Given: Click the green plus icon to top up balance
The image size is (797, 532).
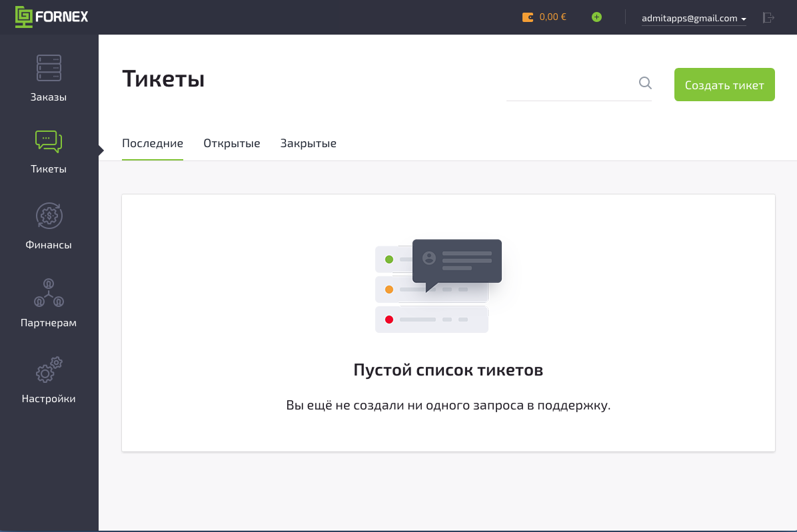Looking at the screenshot, I should [596, 16].
